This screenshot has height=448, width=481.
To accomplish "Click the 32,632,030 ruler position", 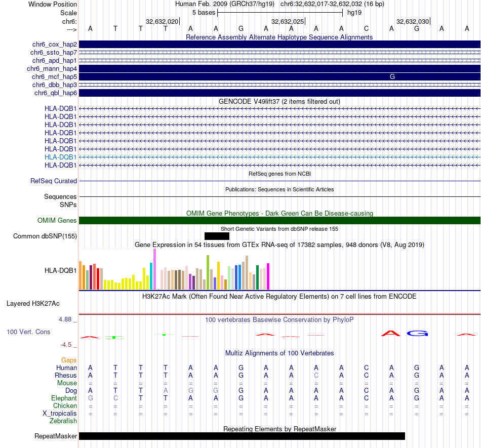I will coord(413,21).
